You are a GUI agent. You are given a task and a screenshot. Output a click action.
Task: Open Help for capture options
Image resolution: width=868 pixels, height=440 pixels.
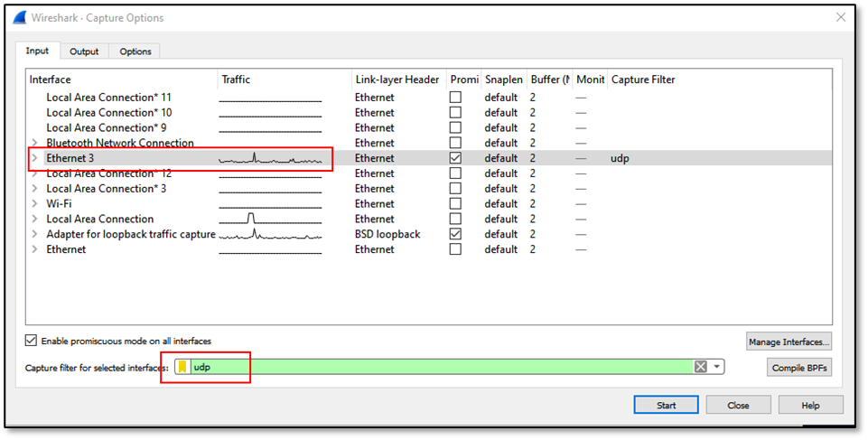pyautogui.click(x=810, y=405)
